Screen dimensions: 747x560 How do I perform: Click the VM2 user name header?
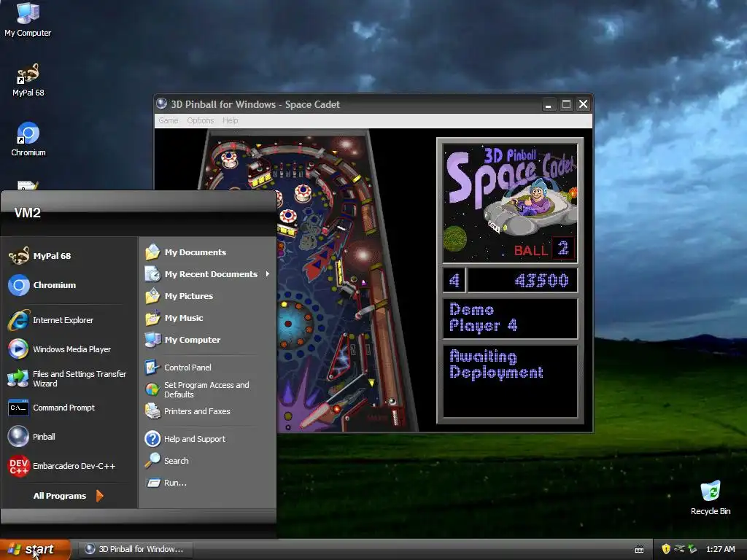(28, 213)
